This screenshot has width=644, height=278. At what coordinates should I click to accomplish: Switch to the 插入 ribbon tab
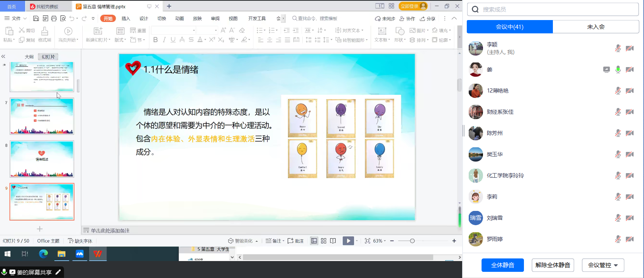126,19
